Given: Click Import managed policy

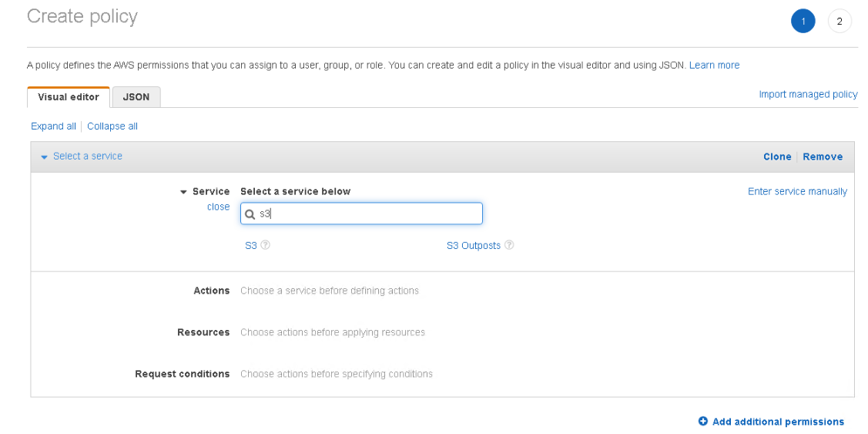Looking at the screenshot, I should click(808, 94).
